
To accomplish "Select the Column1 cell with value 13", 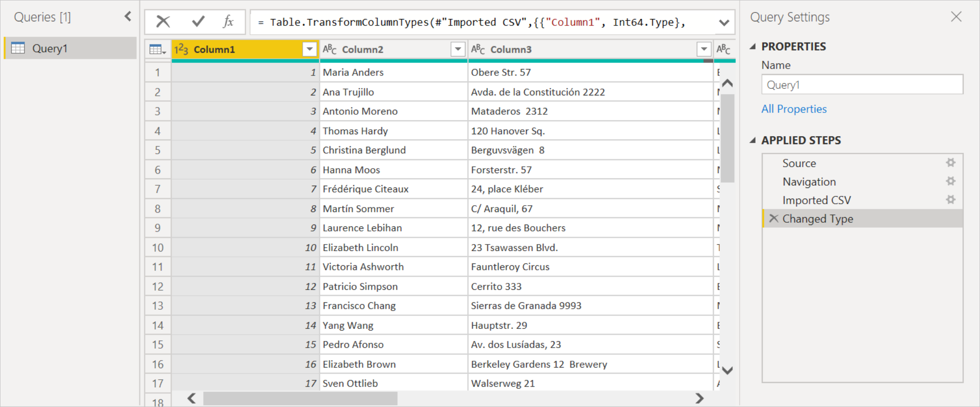I will (x=246, y=306).
